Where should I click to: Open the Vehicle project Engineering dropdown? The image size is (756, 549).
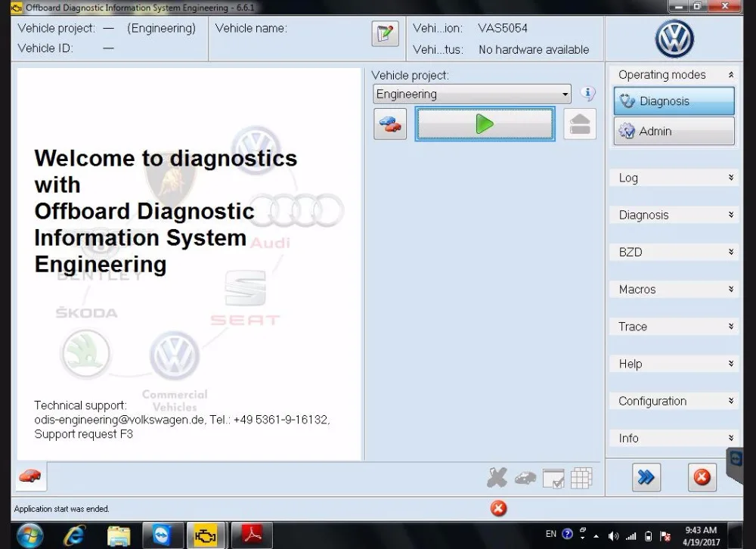coord(472,94)
